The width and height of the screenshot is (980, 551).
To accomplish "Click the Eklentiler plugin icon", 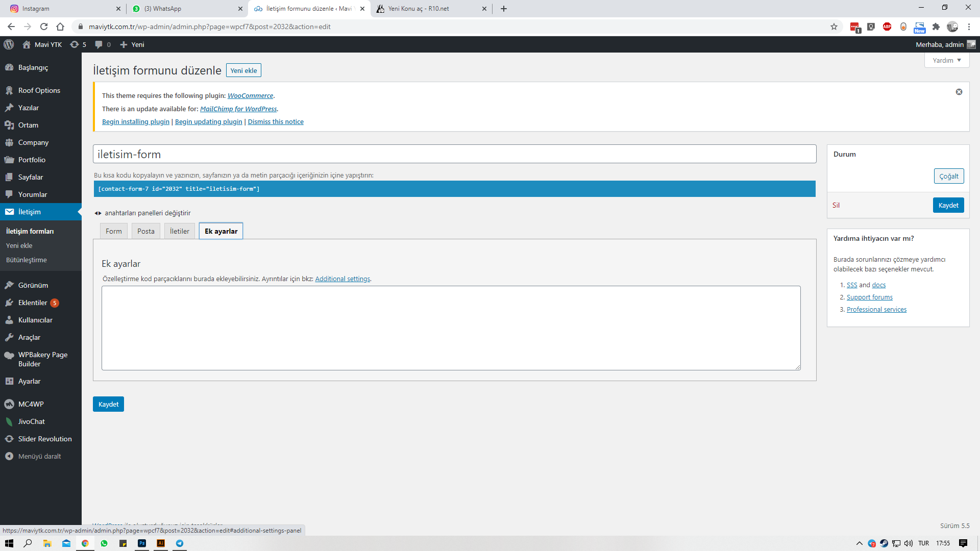I will [x=9, y=303].
